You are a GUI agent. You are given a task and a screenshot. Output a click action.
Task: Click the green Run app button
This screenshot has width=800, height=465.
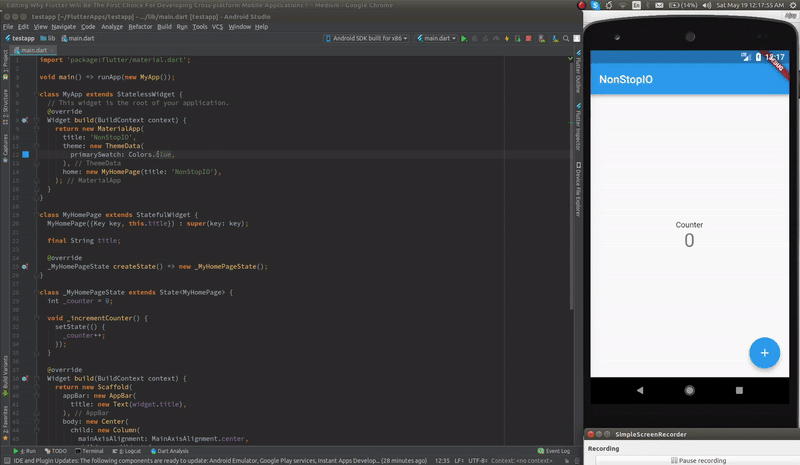coord(463,39)
